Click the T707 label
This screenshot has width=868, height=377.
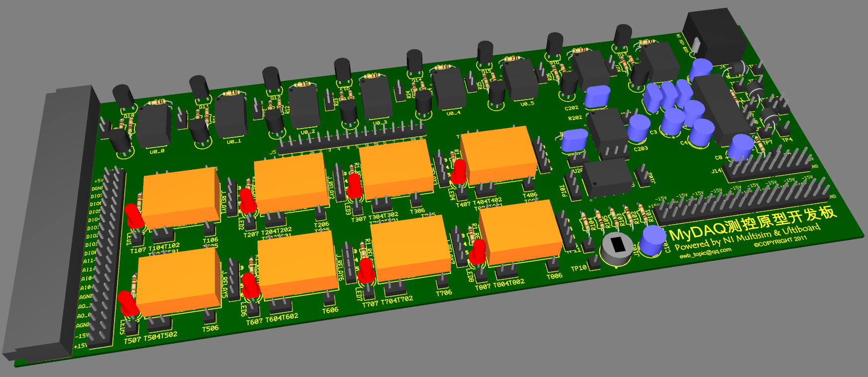(x=370, y=304)
